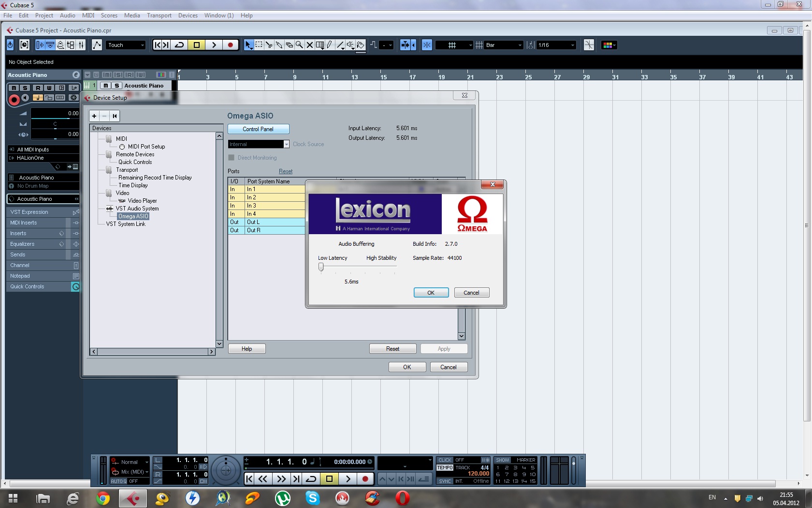The width and height of the screenshot is (812, 508).
Task: Adjust the Audio Buffering latency slider
Action: click(x=321, y=267)
